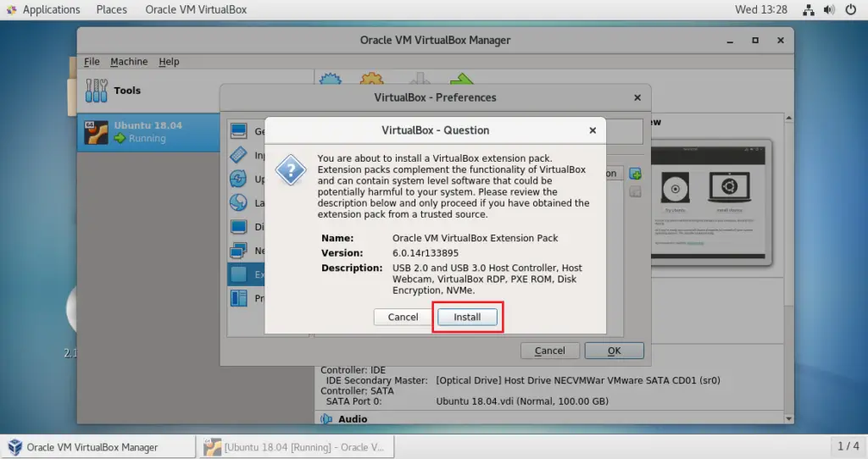Click the details pane scroll-down arrow

click(x=789, y=419)
